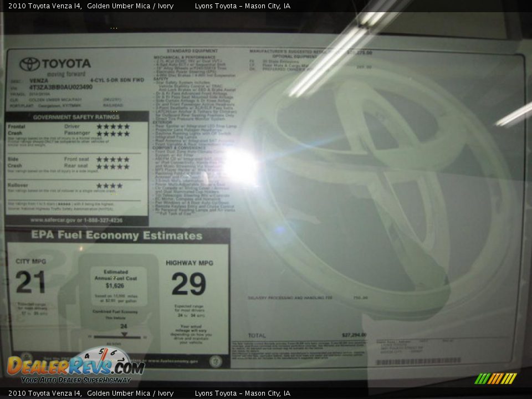Image resolution: width=532 pixels, height=399 pixels.
Task: Click the combined fuel economy marker '24'
Action: click(x=124, y=326)
